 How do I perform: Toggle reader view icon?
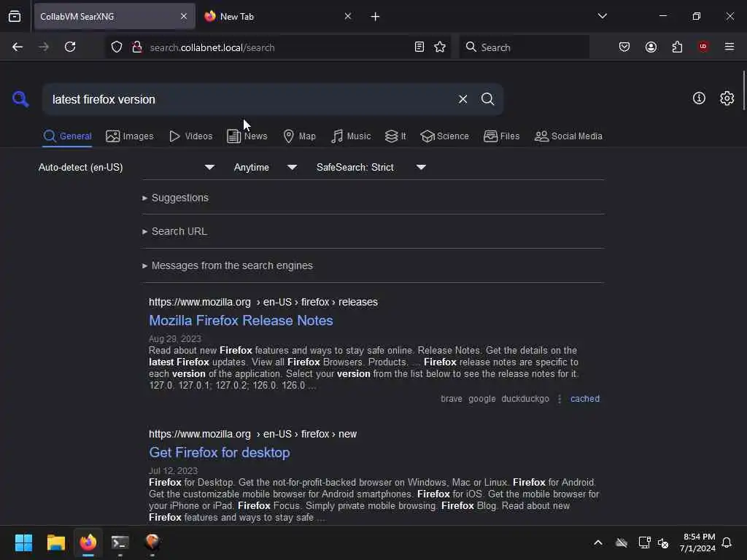[x=419, y=47]
